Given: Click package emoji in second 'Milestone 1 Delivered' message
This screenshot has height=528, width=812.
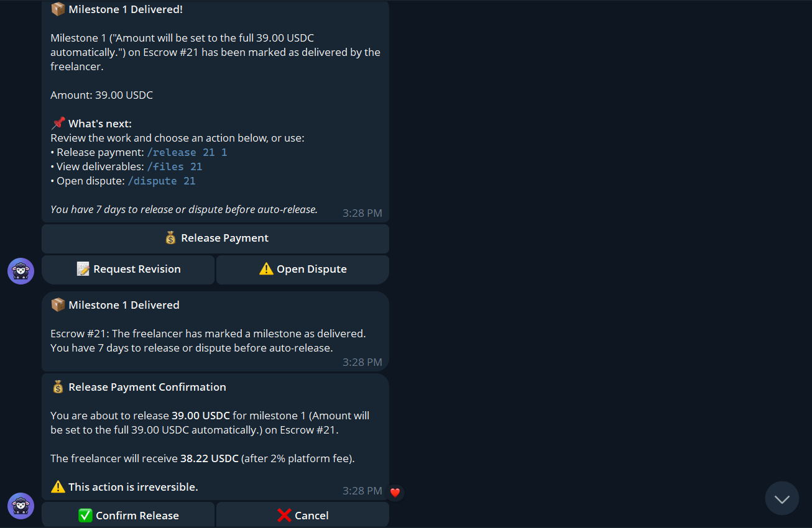Looking at the screenshot, I should [58, 305].
